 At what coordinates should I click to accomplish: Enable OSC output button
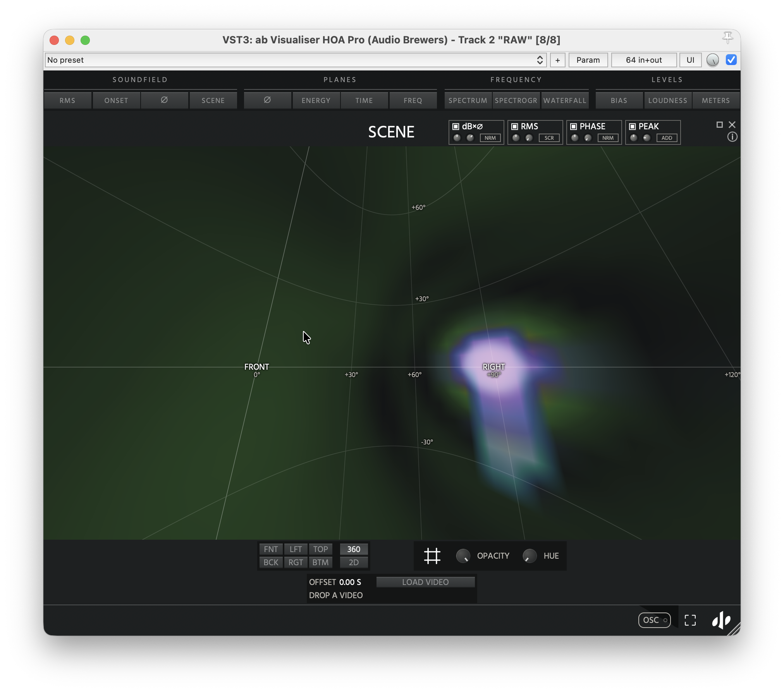click(655, 620)
